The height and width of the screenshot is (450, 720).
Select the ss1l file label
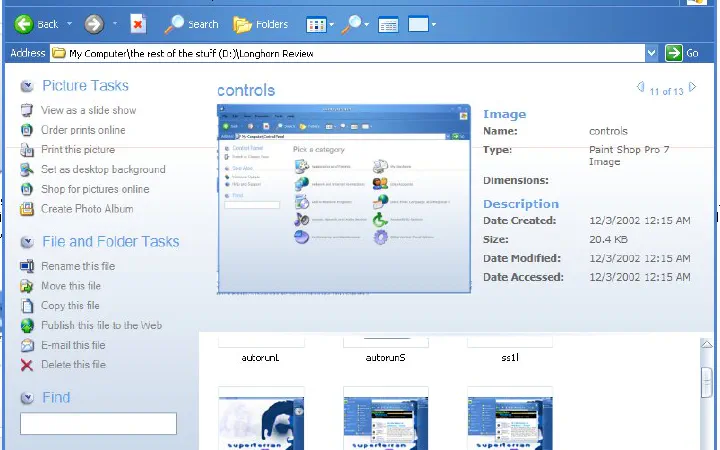(x=510, y=358)
